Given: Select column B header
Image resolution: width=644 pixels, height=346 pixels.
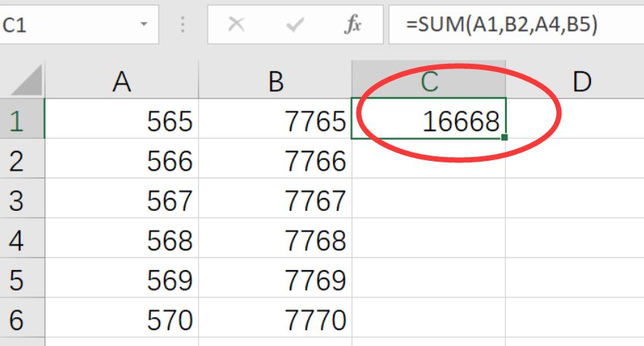Looking at the screenshot, I should (275, 80).
